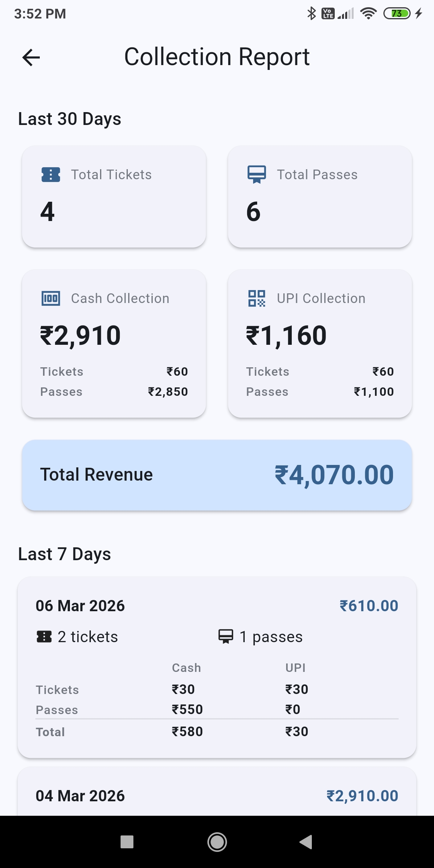Tap the UPI Collection QR code icon
This screenshot has height=868, width=434.
257,299
